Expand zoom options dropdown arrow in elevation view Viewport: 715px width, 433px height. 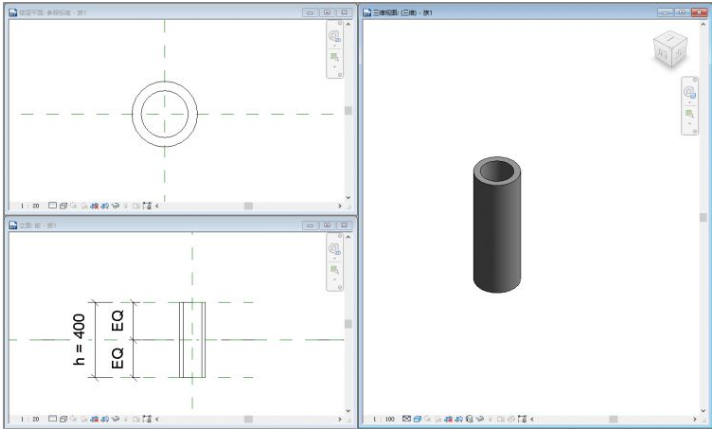coord(334,280)
